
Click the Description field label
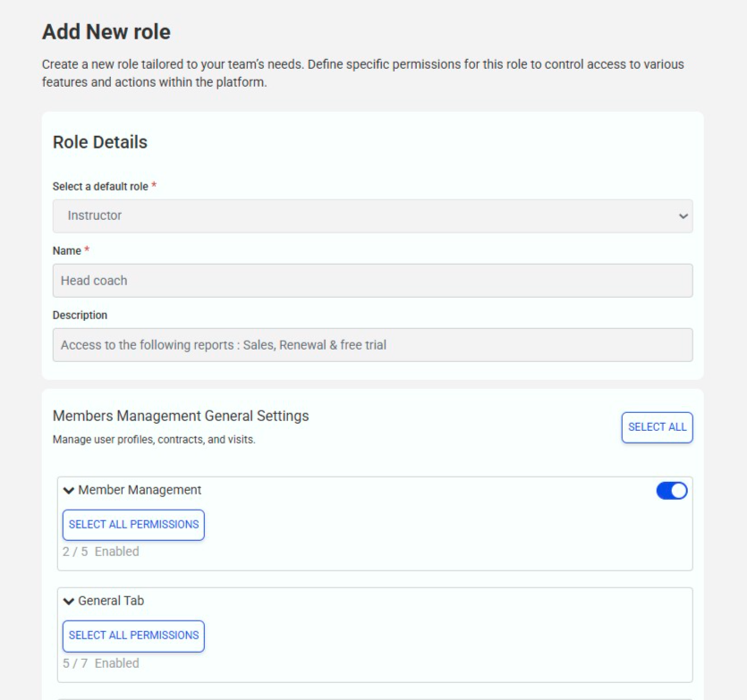click(80, 316)
